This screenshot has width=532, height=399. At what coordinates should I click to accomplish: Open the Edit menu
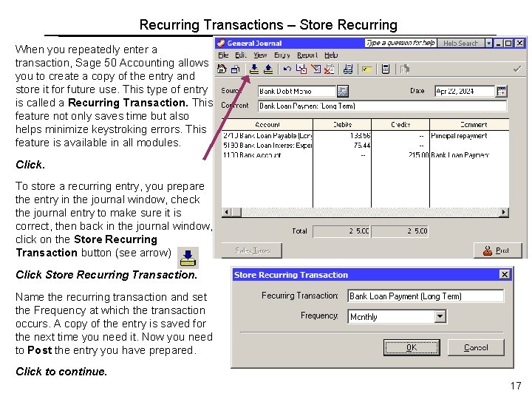tap(240, 55)
